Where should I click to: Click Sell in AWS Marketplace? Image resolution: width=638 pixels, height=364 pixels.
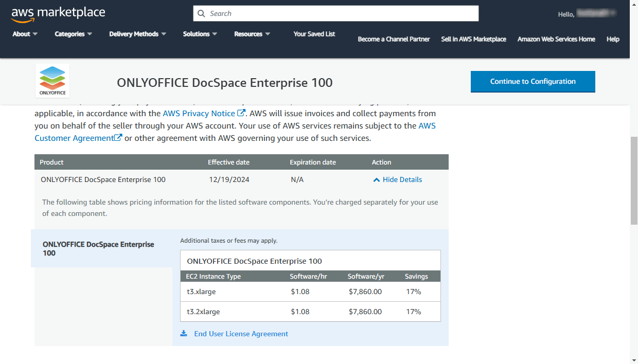coord(473,39)
